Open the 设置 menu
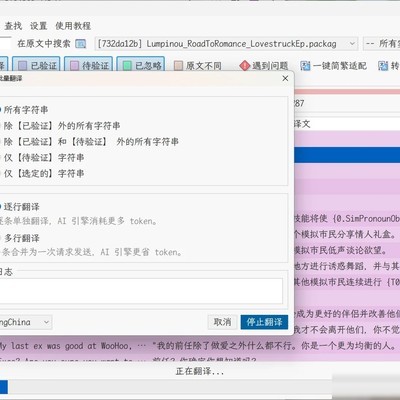400x400 pixels. click(39, 26)
